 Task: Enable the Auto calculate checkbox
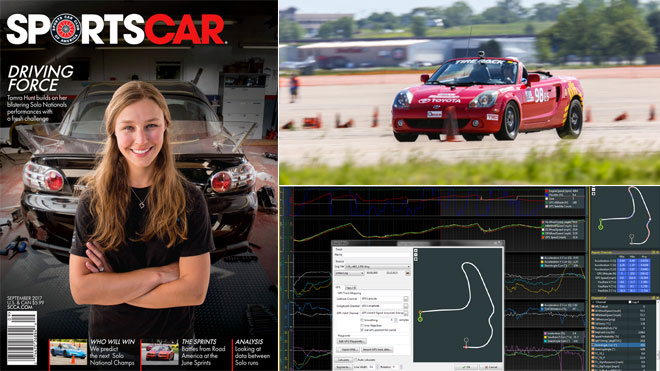click(x=356, y=360)
